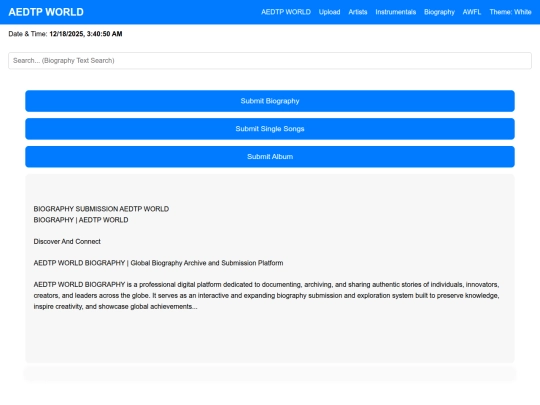This screenshot has width=540, height=405.
Task: Click the Submit Biography button
Action: click(x=270, y=101)
